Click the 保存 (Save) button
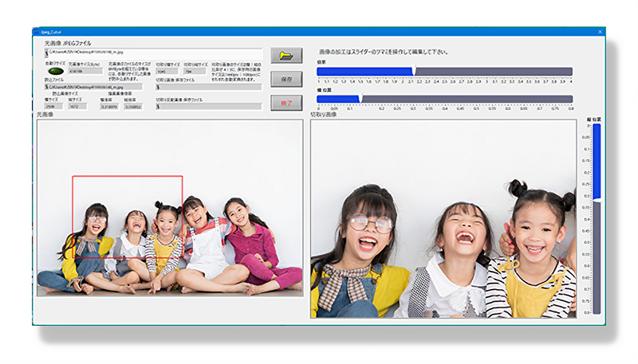Viewport: 638px width, 364px height. 286,80
